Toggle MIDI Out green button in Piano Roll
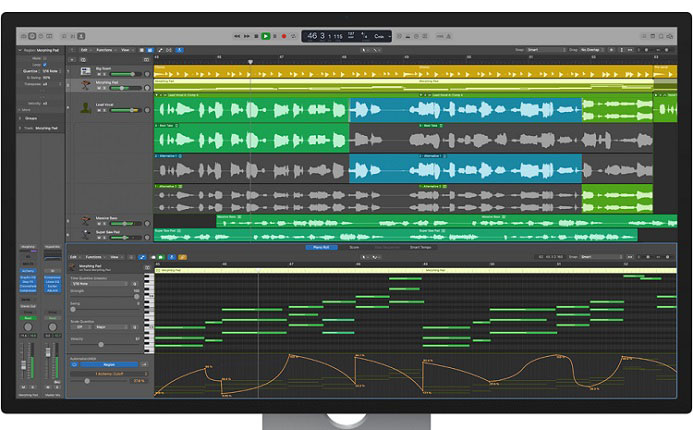 click(160, 257)
